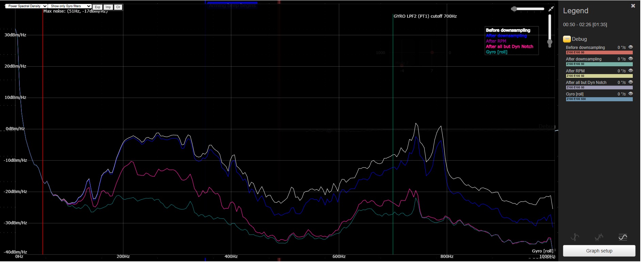Click the vertical zoom slider handle
Screen dimensions: 644x262
[550, 42]
